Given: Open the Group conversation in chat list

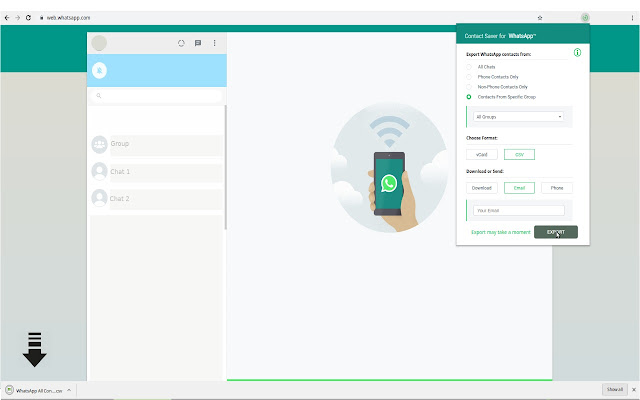Looking at the screenshot, I should [155, 144].
